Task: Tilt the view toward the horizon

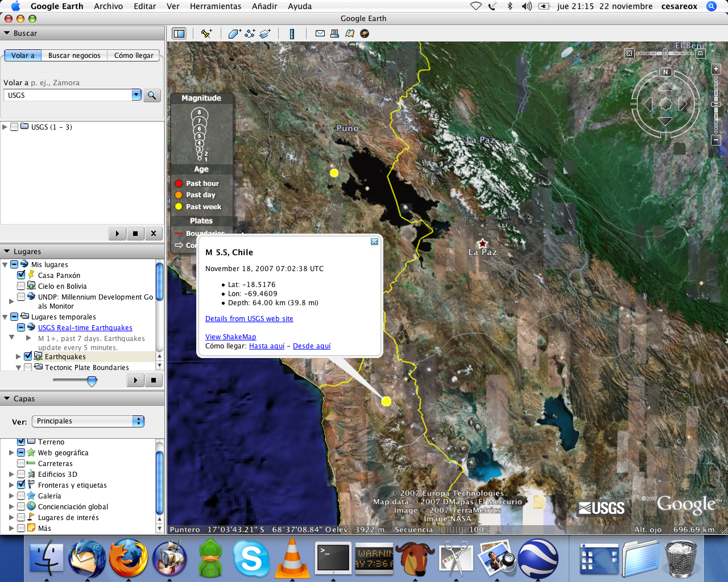Action: [701, 53]
